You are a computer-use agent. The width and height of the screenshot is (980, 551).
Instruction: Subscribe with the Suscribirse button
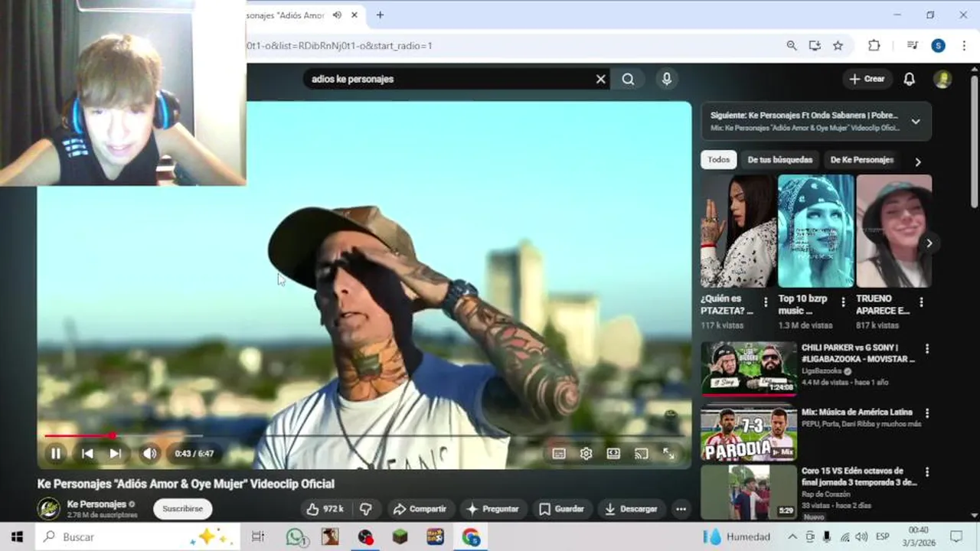pyautogui.click(x=182, y=509)
